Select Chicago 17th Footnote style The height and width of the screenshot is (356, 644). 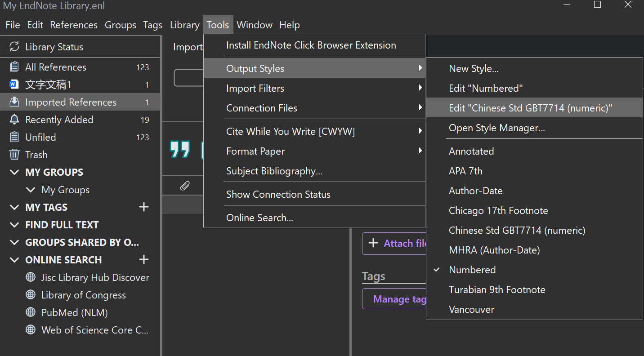pyautogui.click(x=534, y=210)
